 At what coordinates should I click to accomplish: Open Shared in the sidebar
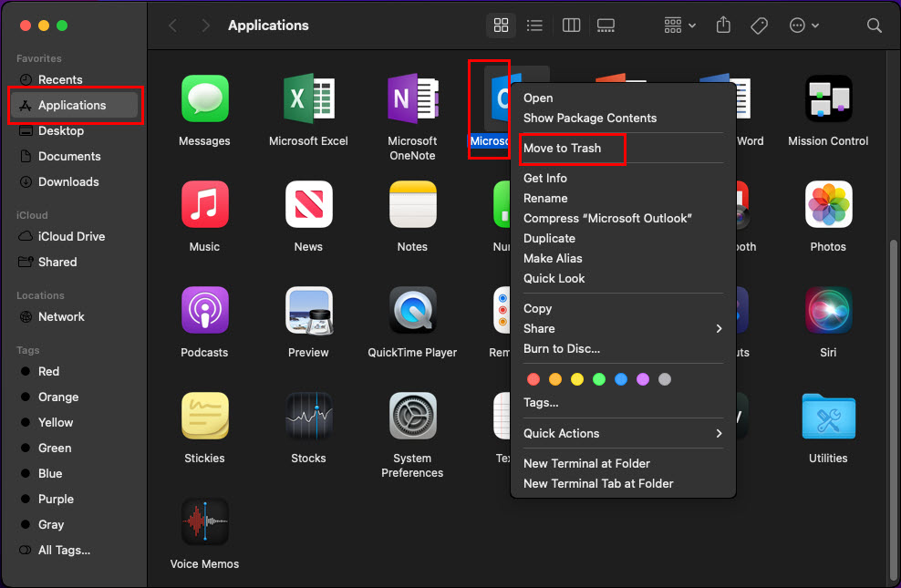pos(74,262)
